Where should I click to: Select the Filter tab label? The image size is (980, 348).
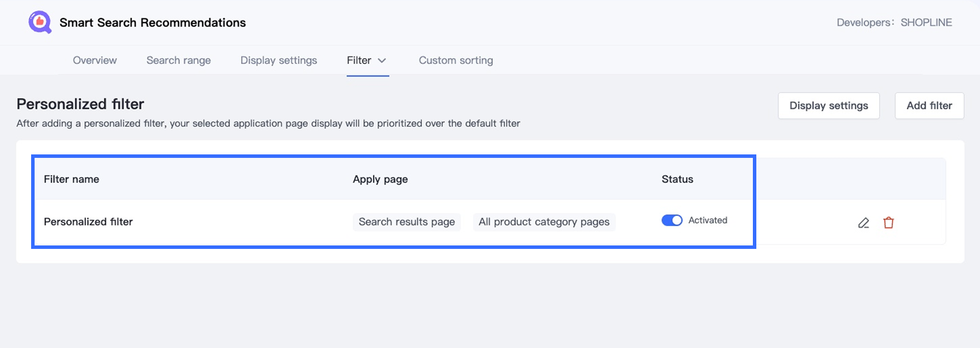pyautogui.click(x=359, y=60)
